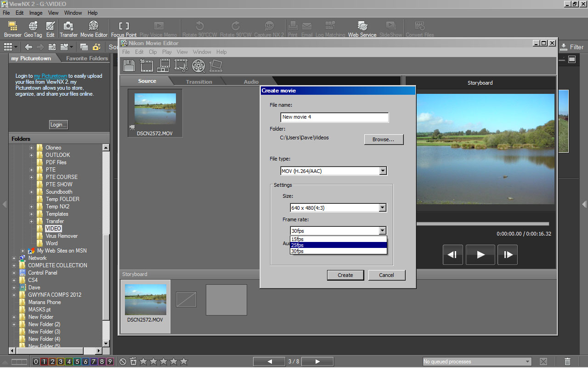The image size is (588, 368).
Task: Click the filmstrip storyboard icon in Movie Editor toolbar
Action: click(x=164, y=66)
